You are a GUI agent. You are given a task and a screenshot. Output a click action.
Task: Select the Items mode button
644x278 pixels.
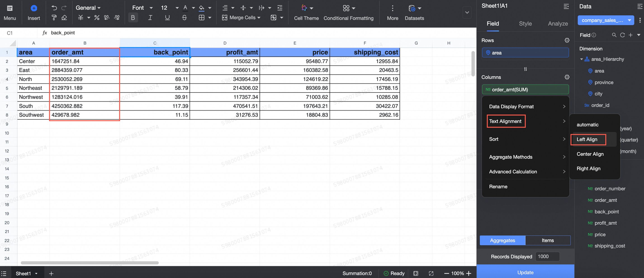point(548,240)
